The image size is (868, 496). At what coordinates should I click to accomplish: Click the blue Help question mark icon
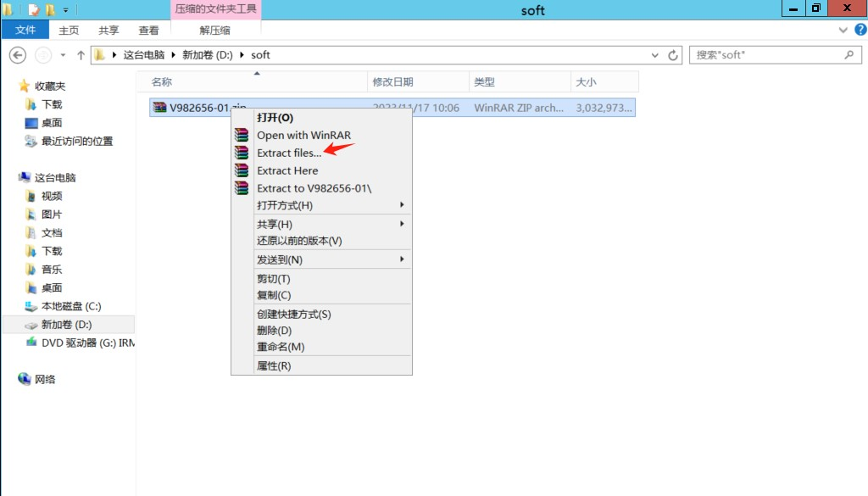click(862, 30)
